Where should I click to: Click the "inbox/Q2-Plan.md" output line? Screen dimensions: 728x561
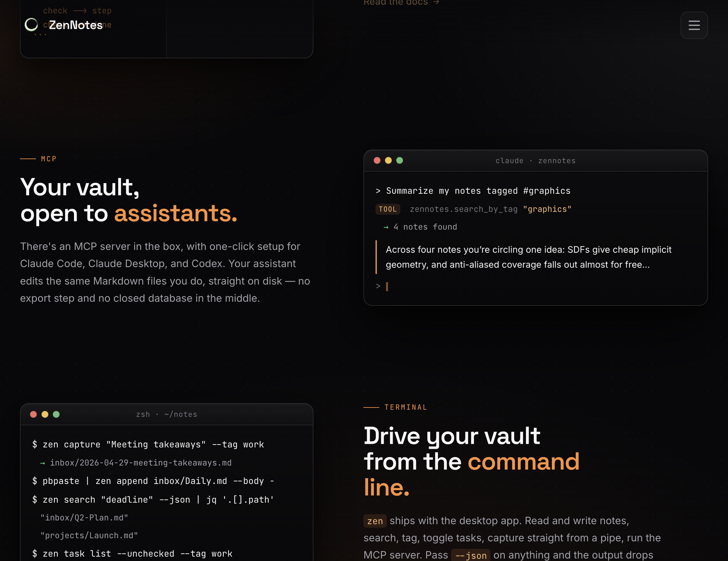coord(85,518)
